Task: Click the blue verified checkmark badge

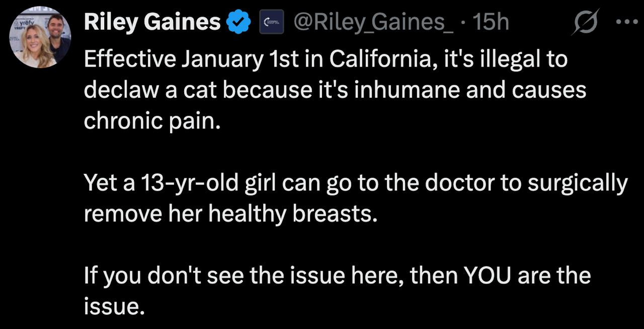Action: [239, 23]
